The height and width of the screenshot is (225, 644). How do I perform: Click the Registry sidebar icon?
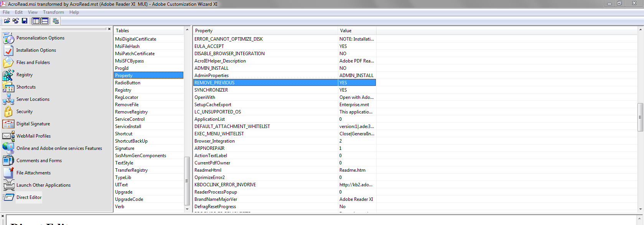click(8, 75)
